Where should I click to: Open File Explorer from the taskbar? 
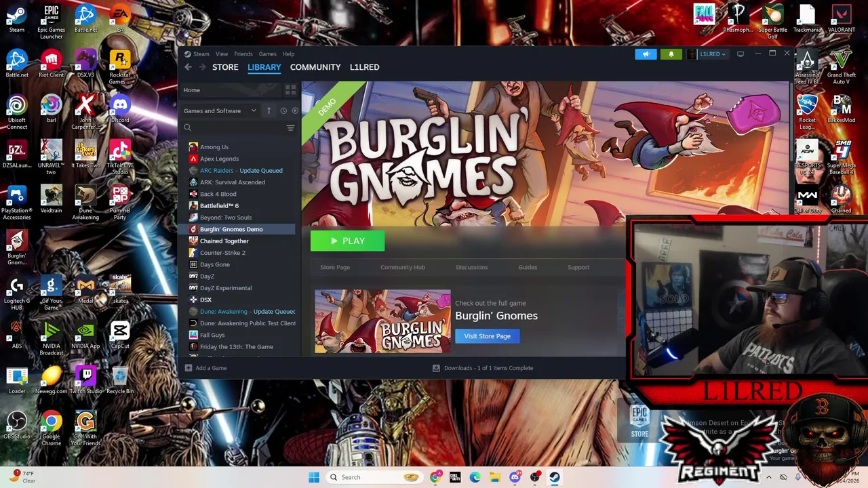494,477
